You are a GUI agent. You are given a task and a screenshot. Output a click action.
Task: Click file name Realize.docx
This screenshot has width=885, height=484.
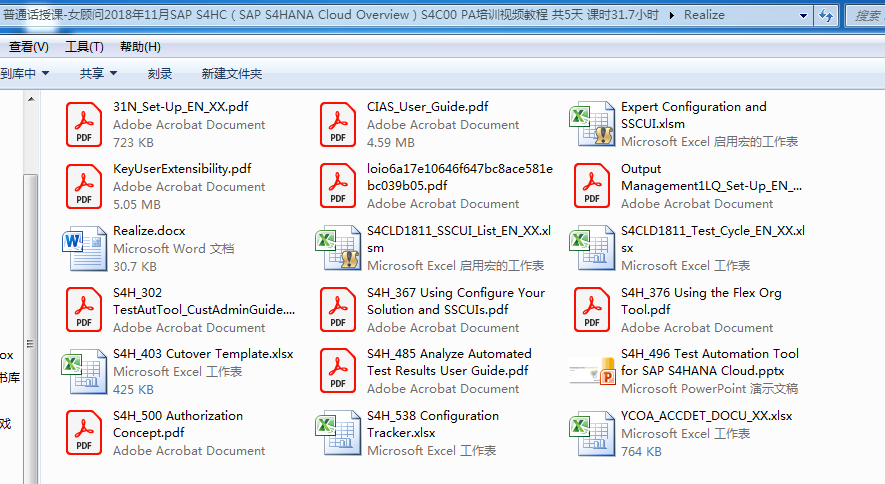click(149, 231)
